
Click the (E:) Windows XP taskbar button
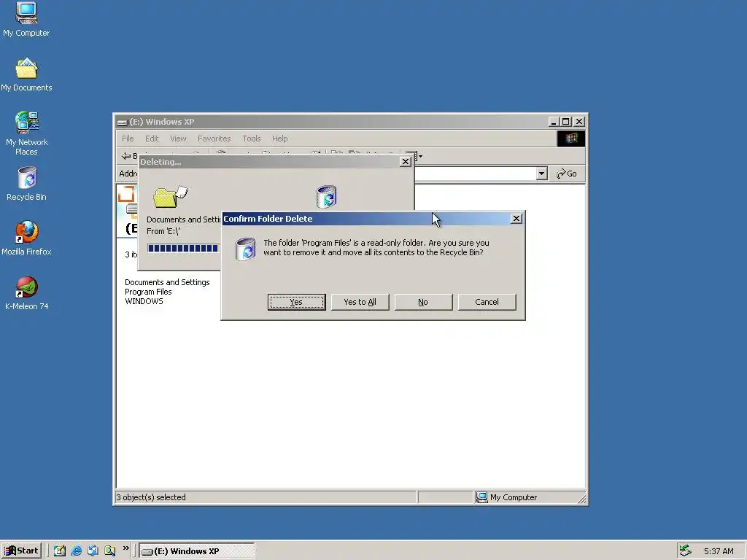pyautogui.click(x=197, y=551)
